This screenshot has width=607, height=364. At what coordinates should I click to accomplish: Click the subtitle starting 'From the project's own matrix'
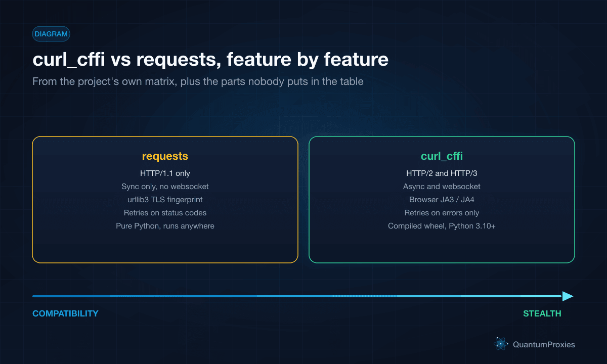pyautogui.click(x=198, y=81)
